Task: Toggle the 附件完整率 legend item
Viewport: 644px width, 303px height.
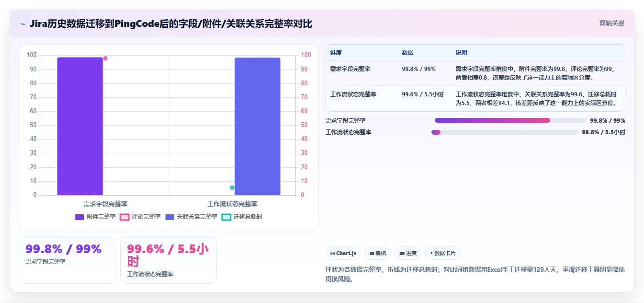Action: 95,217
